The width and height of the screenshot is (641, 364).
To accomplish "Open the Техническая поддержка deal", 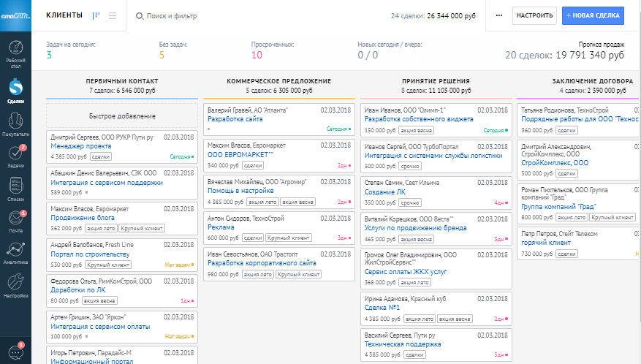I will click(x=403, y=344).
